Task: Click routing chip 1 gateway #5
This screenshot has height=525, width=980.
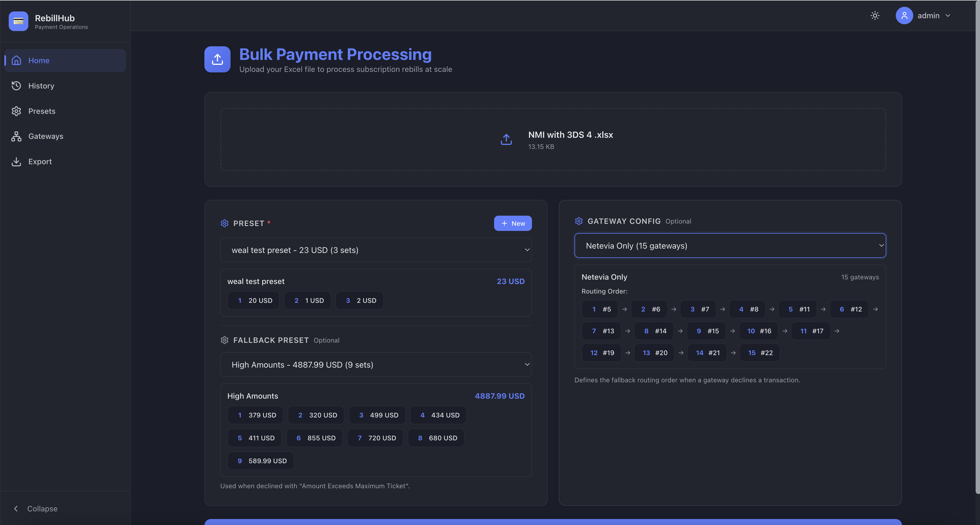Action: click(x=600, y=309)
